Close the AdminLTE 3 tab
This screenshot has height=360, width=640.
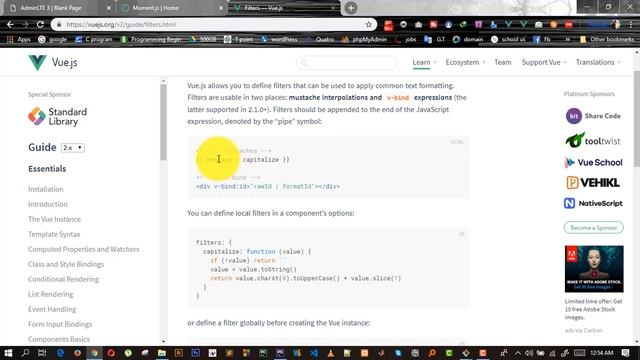tap(109, 8)
